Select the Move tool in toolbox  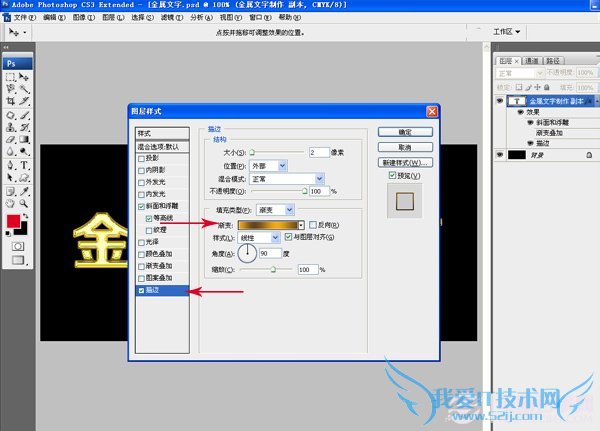point(24,77)
